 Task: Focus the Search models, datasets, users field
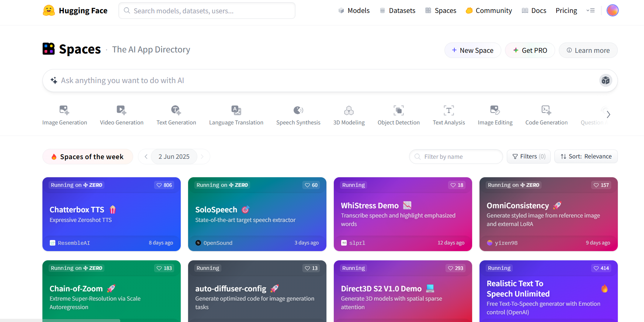(x=207, y=11)
